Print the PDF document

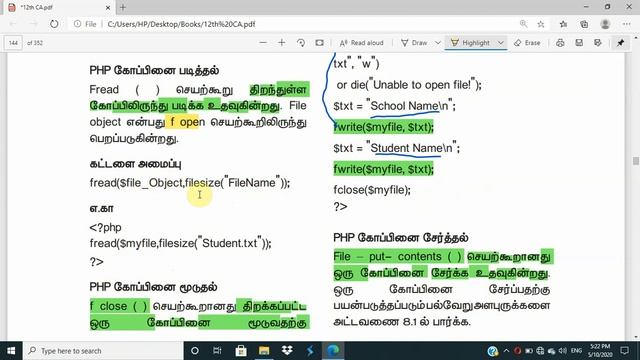coord(560,43)
